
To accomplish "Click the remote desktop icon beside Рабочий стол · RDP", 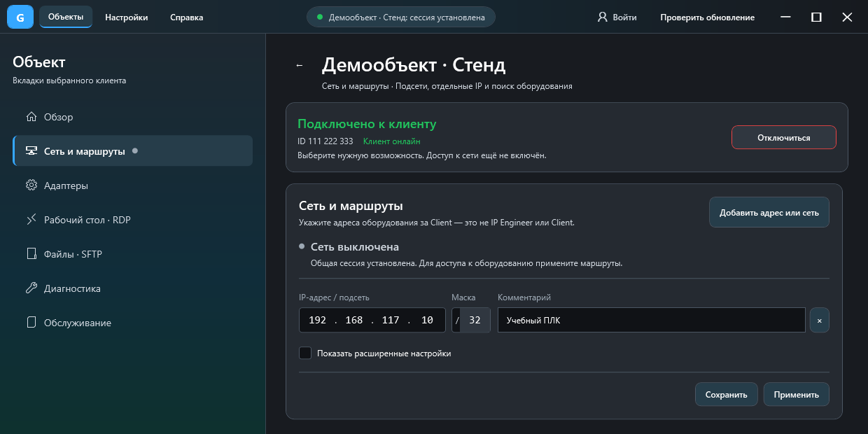I will tap(31, 220).
